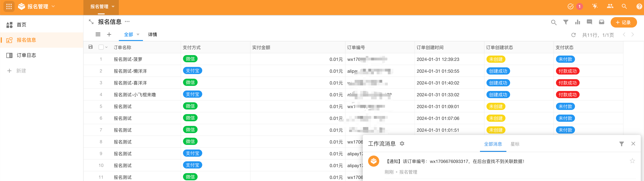This screenshot has height=181, width=644.
Task: Star the order notification message
Action: pos(632,161)
